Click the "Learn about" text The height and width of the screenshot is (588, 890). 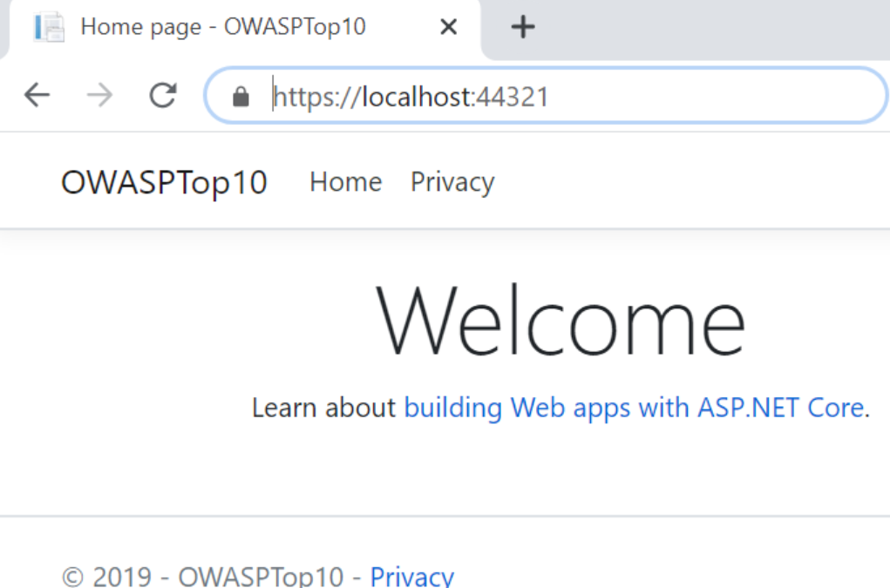tap(323, 407)
